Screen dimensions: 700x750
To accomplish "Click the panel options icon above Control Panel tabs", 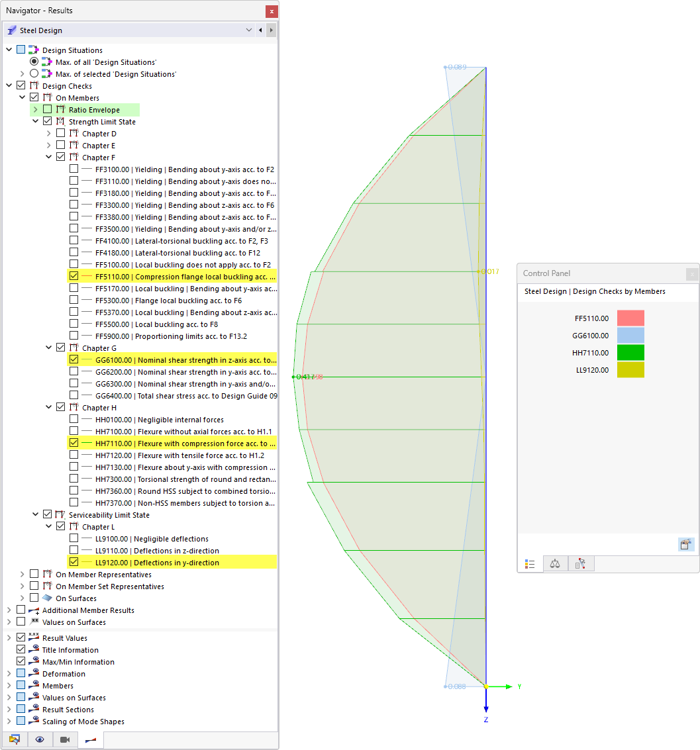I will (x=686, y=544).
